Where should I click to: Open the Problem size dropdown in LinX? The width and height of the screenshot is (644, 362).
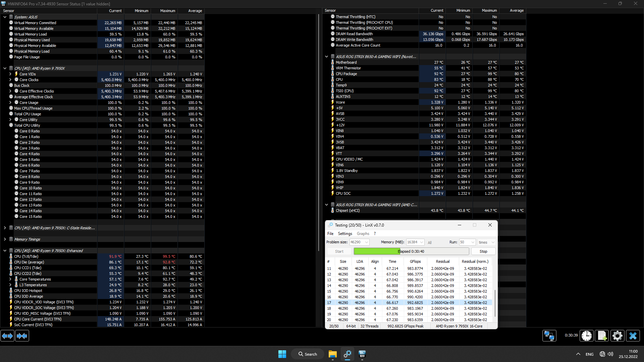[367, 242]
